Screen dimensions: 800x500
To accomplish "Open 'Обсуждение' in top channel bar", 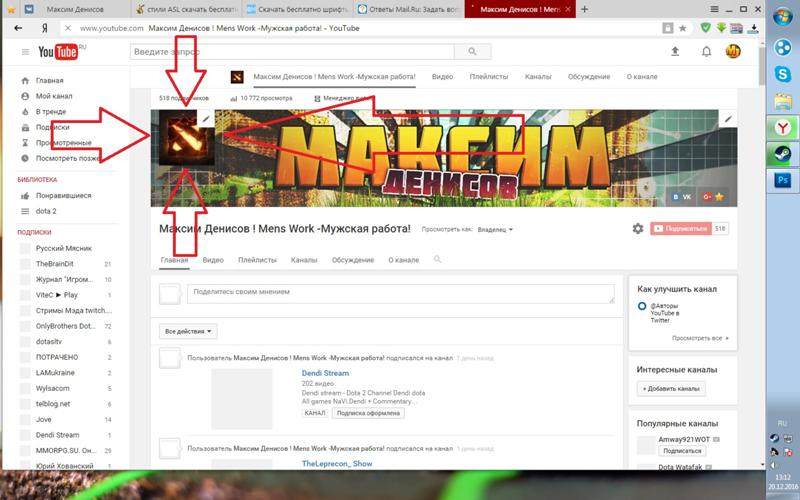I will [589, 77].
